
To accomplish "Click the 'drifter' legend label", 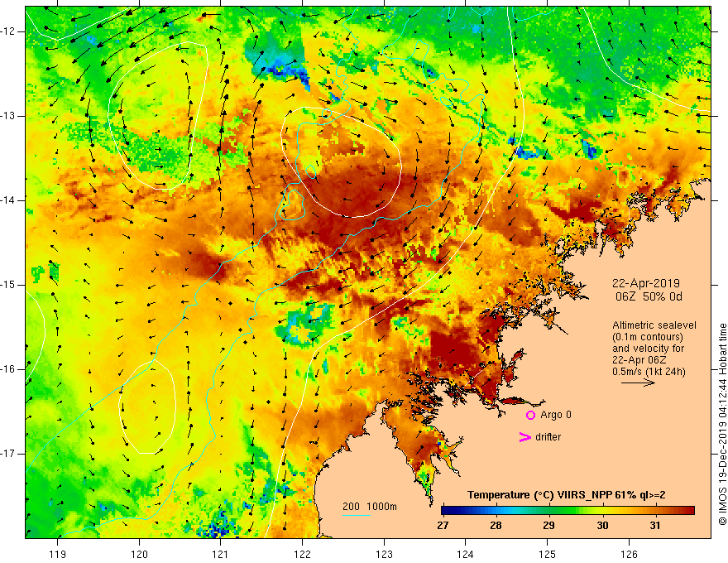I will coord(548,437).
